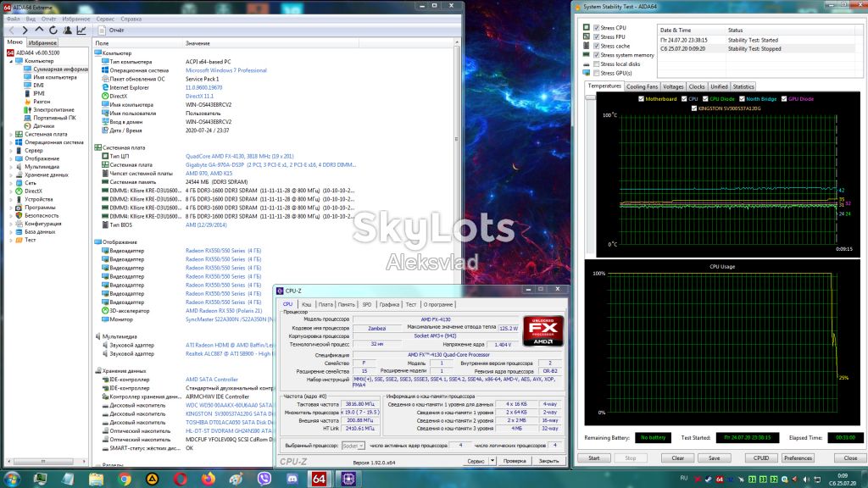
Task: Switch to CPU-Z taskbar button
Action: (x=348, y=479)
